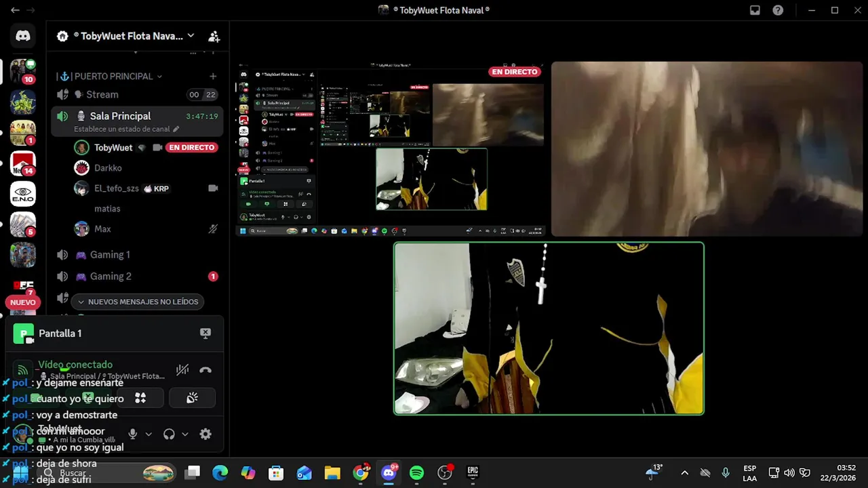
Task: Open Windows Task View on taskbar
Action: point(193,472)
